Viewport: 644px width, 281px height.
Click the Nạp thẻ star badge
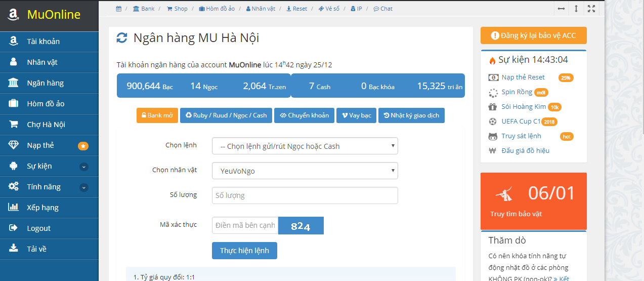pyautogui.click(x=83, y=146)
